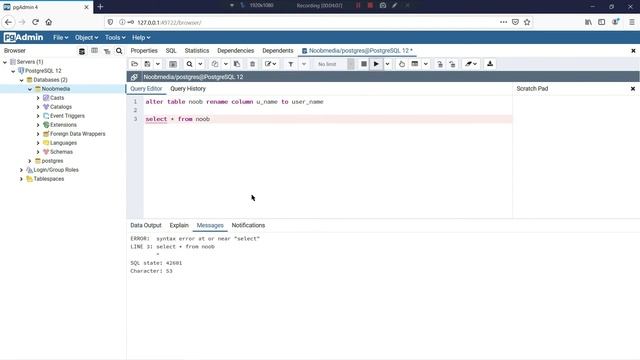Open the Object menu
The height and width of the screenshot is (360, 640).
coord(86,38)
